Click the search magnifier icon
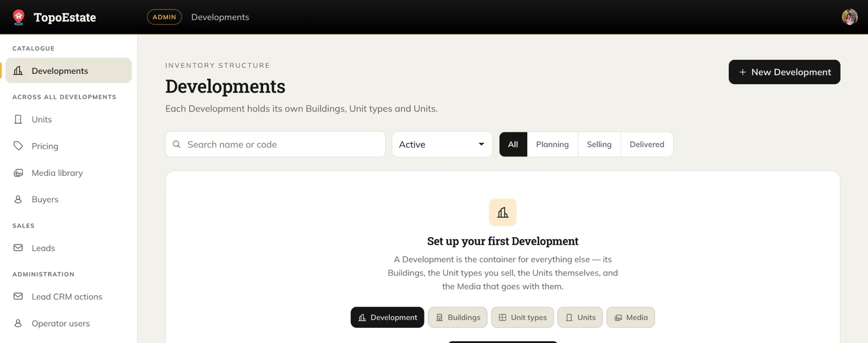Screen dimensions: 868x343 176,144
